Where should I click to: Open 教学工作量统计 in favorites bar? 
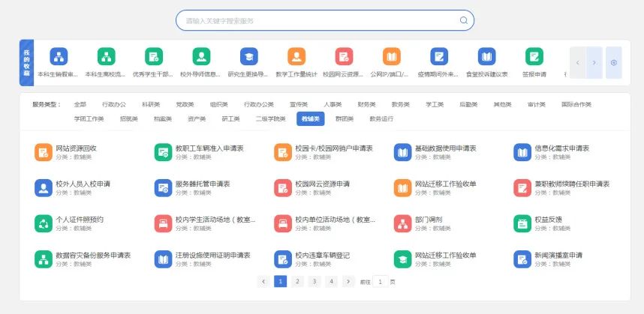[x=296, y=57]
